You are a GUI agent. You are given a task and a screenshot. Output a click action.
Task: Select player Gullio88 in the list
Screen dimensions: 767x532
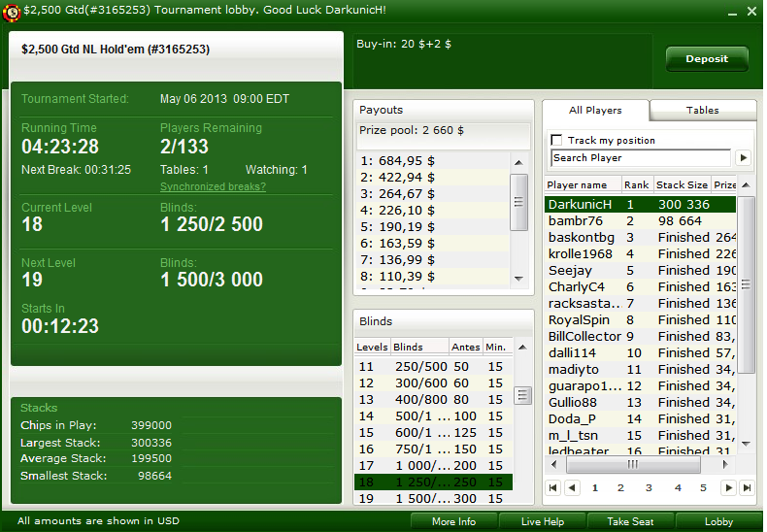click(641, 403)
